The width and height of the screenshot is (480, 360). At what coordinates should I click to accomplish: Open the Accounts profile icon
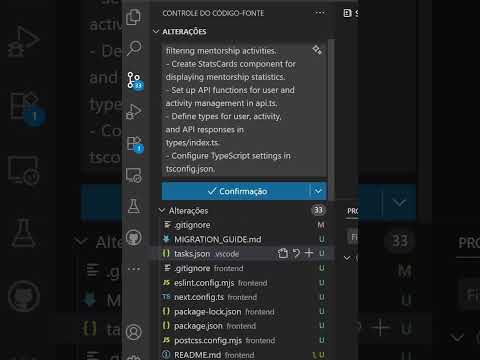pos(134,332)
